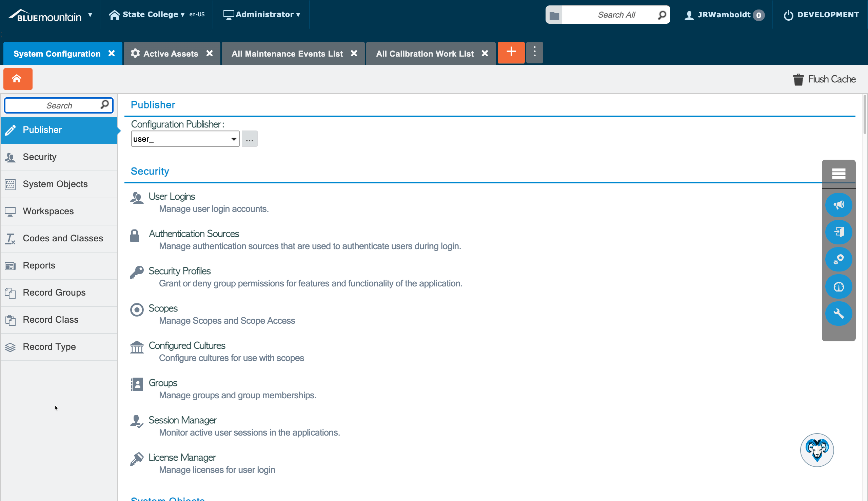Click the Flush Cache trash icon
The width and height of the screenshot is (868, 501).
pos(798,79)
